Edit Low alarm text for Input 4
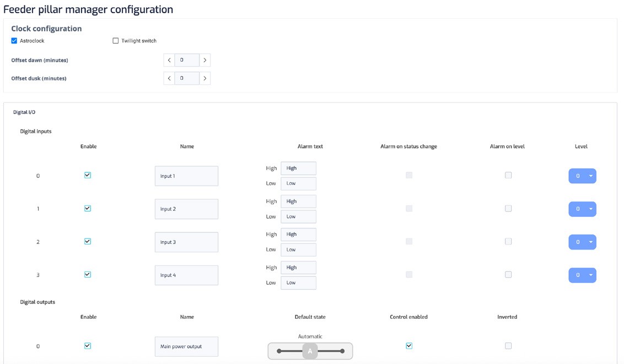The height and width of the screenshot is (364, 624). (298, 283)
